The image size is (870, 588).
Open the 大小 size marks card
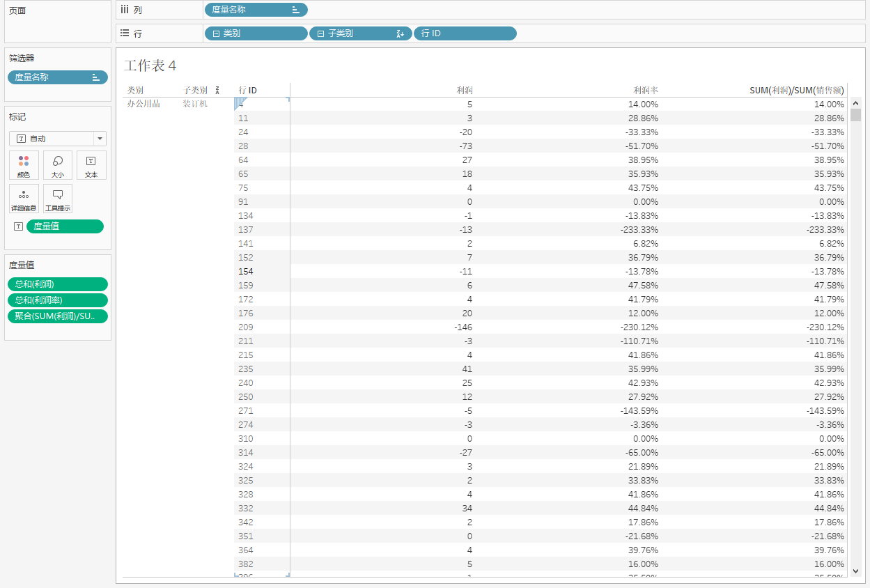click(58, 165)
